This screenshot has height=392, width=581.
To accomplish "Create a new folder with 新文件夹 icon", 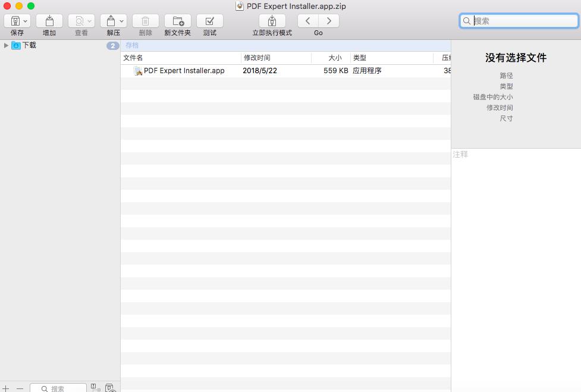I will pyautogui.click(x=177, y=21).
